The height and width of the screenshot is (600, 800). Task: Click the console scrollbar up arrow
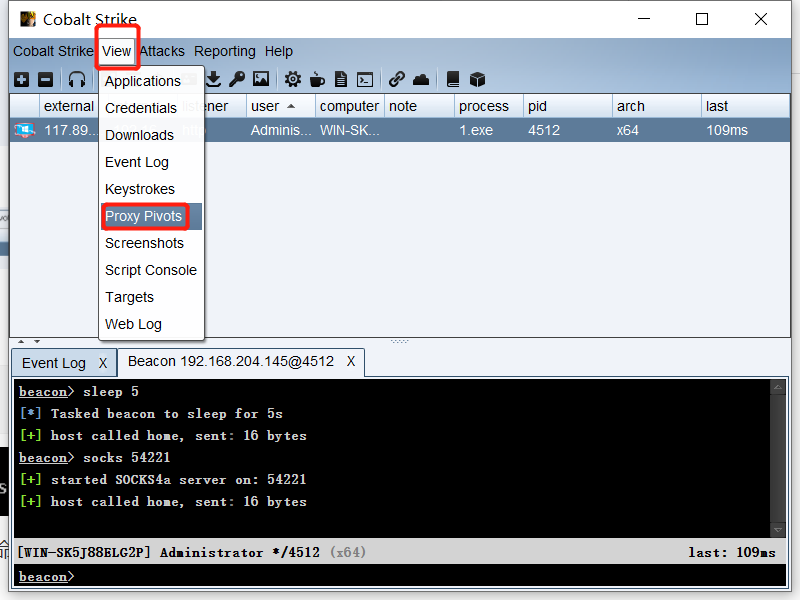778,388
